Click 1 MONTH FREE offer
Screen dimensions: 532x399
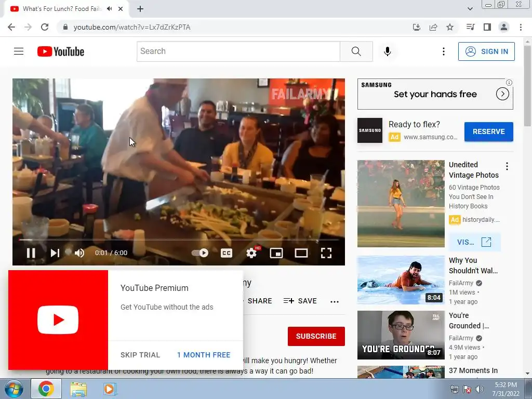point(204,355)
